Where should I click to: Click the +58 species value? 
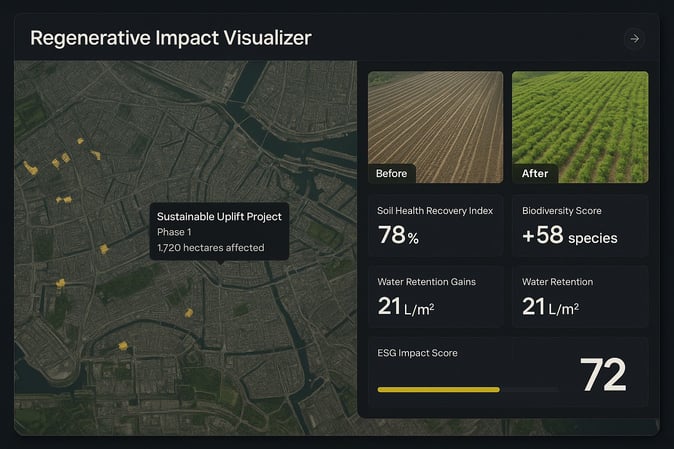point(570,235)
